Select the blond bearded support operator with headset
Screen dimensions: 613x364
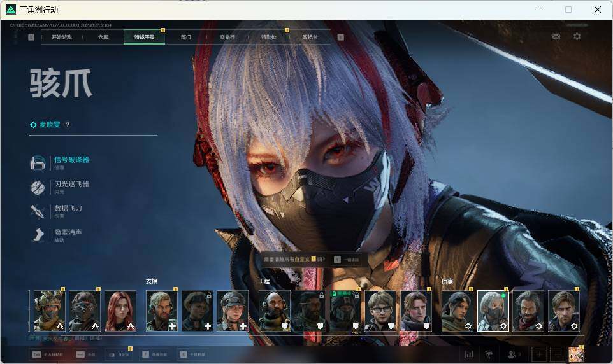[161, 311]
